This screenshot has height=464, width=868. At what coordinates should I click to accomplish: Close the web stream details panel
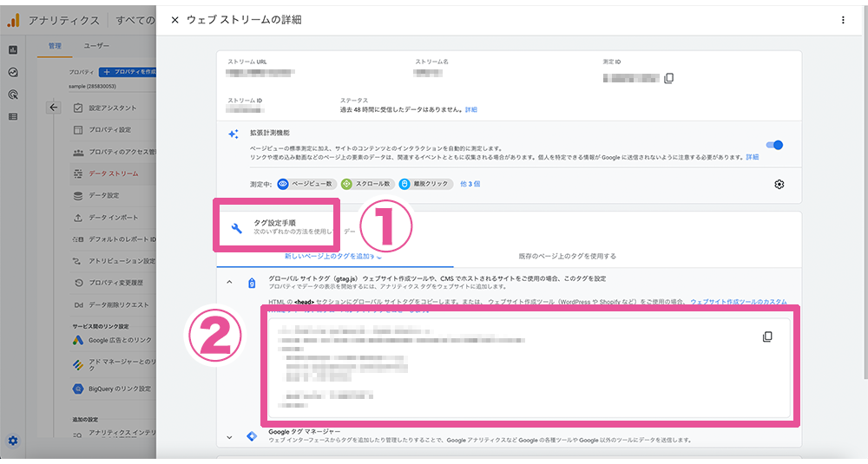click(175, 20)
